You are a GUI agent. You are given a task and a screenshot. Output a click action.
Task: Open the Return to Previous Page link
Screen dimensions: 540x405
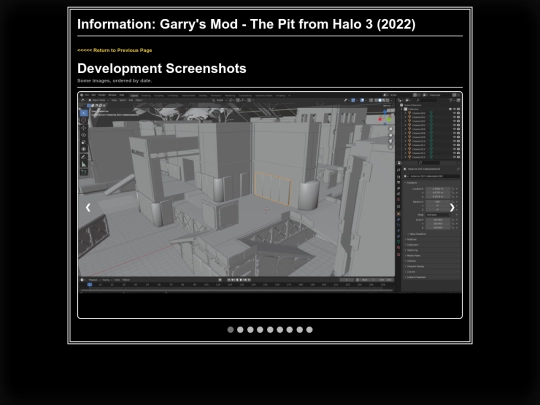pos(115,50)
